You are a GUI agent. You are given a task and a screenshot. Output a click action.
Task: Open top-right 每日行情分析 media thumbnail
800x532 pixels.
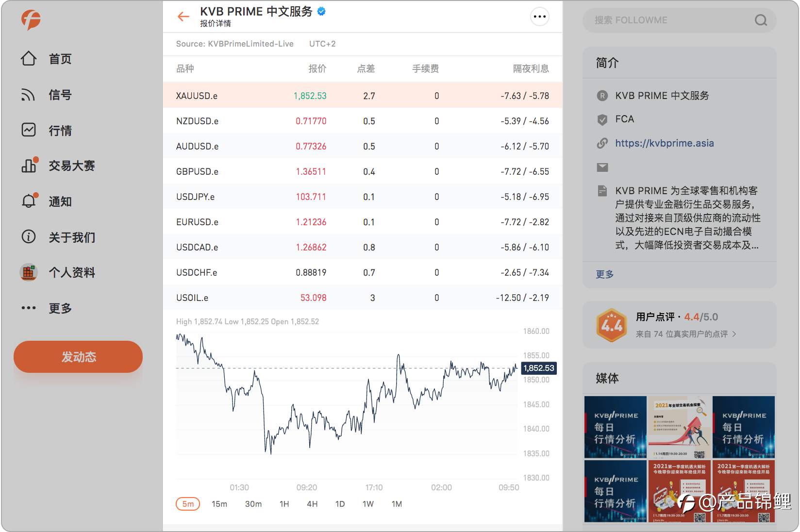[x=743, y=427]
